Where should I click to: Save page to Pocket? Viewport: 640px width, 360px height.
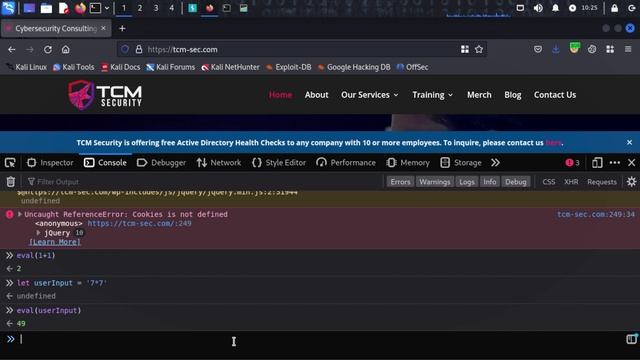point(538,49)
